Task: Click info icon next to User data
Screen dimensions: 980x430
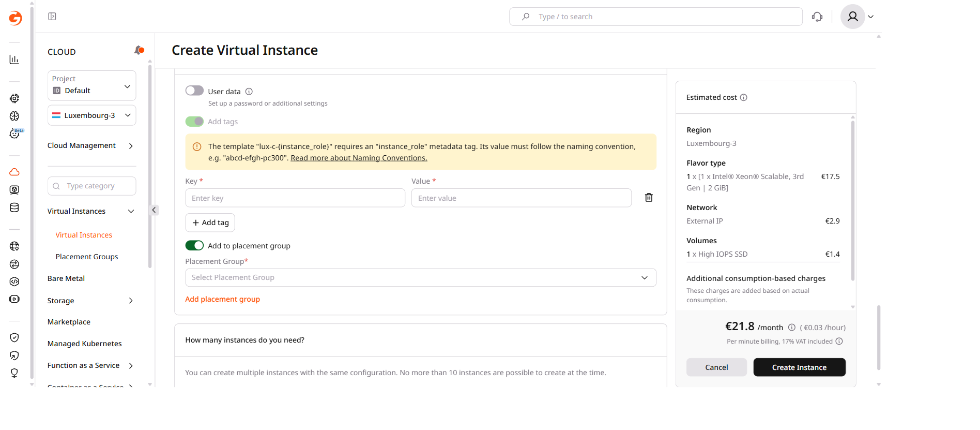Action: coord(249,92)
